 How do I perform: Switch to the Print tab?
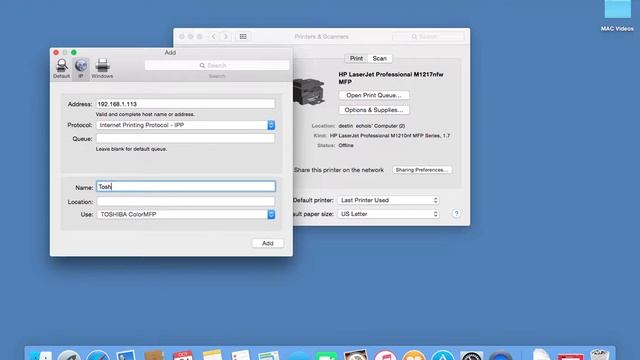point(356,58)
